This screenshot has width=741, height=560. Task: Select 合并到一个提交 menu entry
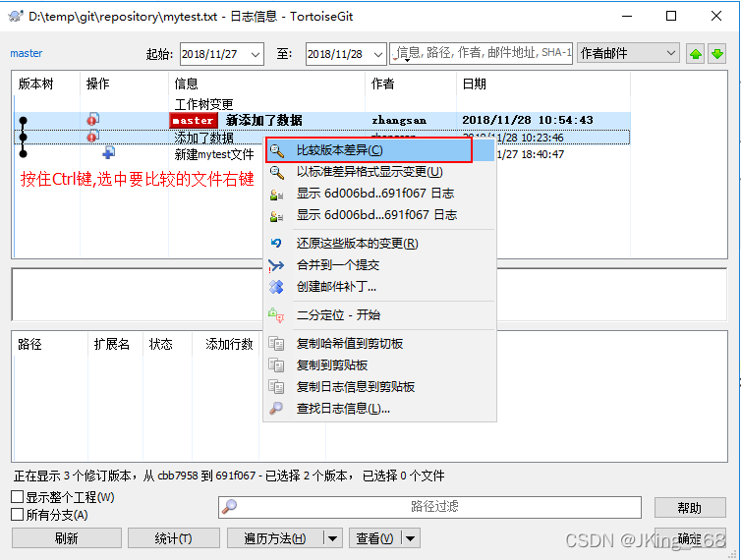pos(379,265)
